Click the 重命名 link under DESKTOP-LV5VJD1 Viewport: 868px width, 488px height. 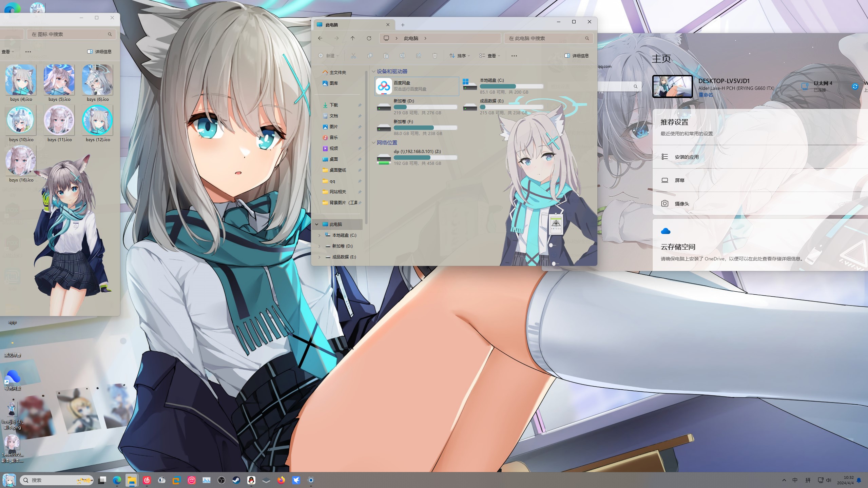coord(705,95)
